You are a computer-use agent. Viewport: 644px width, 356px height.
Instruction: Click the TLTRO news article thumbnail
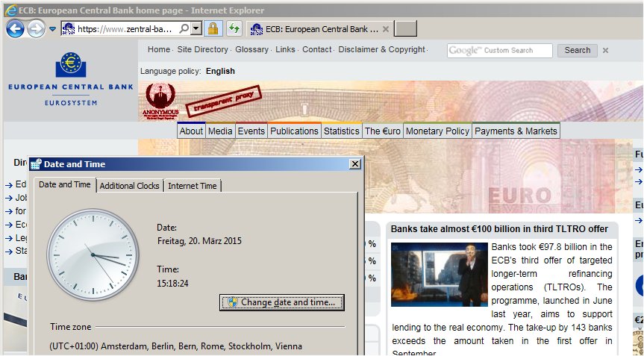[439, 275]
